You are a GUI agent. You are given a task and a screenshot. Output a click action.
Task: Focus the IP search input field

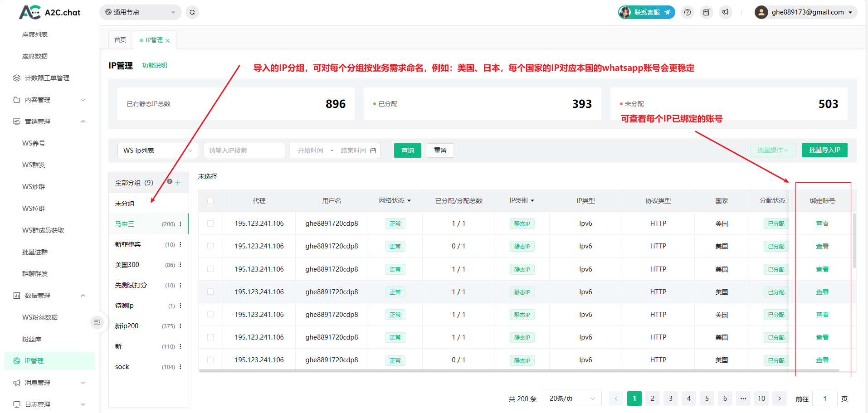pos(244,151)
